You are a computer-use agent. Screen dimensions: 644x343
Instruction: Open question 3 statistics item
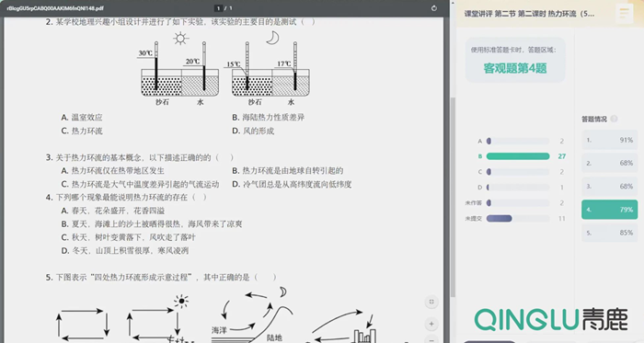609,187
